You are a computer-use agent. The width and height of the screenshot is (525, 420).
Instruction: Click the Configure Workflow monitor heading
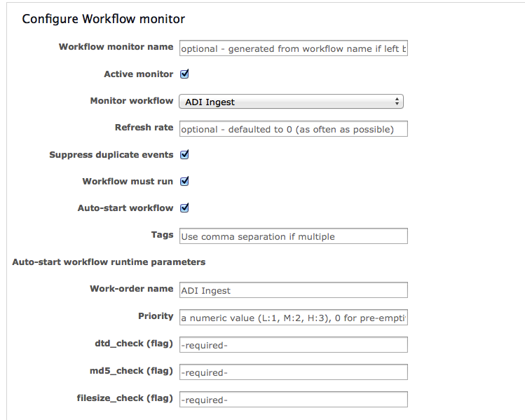tap(103, 19)
